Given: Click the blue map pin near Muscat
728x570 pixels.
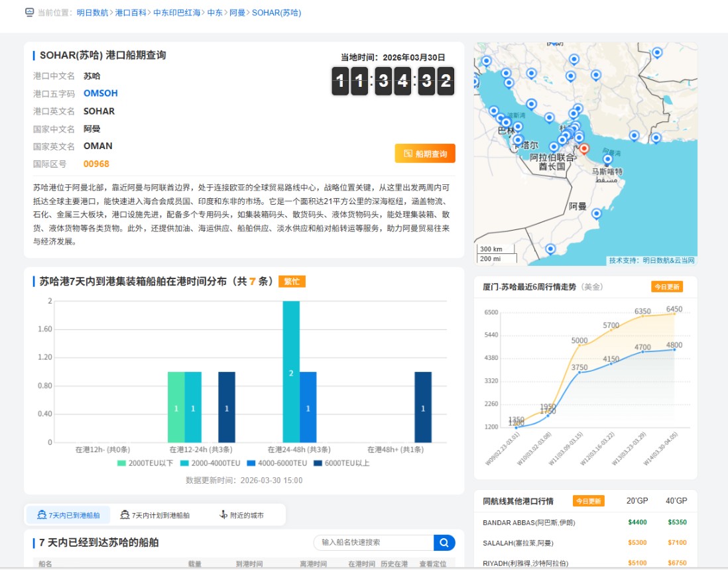Looking at the screenshot, I should tap(607, 160).
